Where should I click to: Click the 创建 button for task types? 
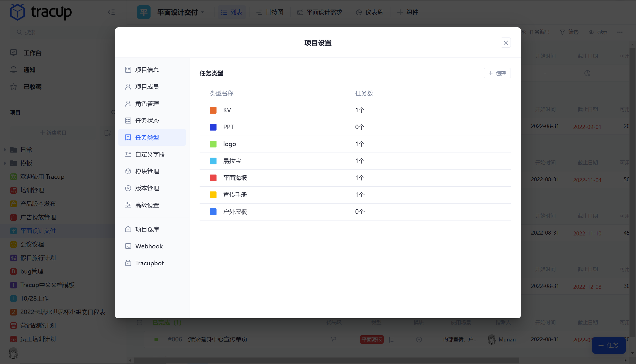pyautogui.click(x=497, y=73)
